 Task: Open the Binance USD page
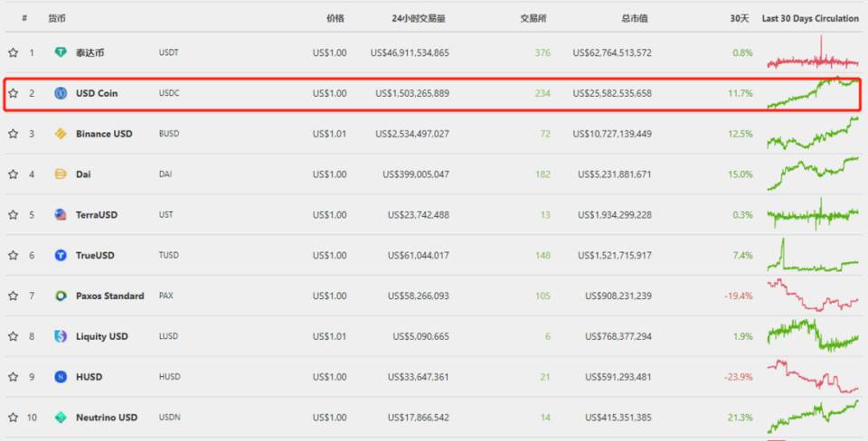coord(104,134)
